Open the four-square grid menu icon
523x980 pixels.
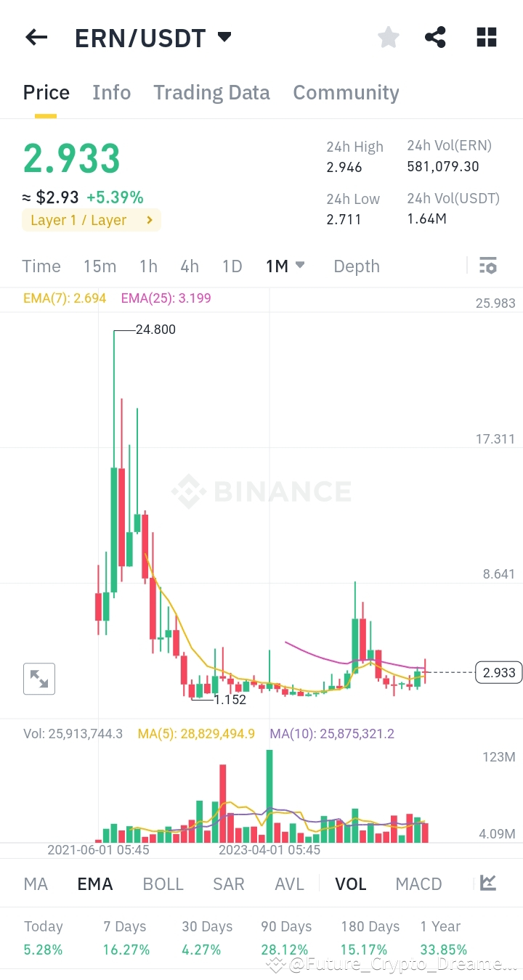(487, 38)
